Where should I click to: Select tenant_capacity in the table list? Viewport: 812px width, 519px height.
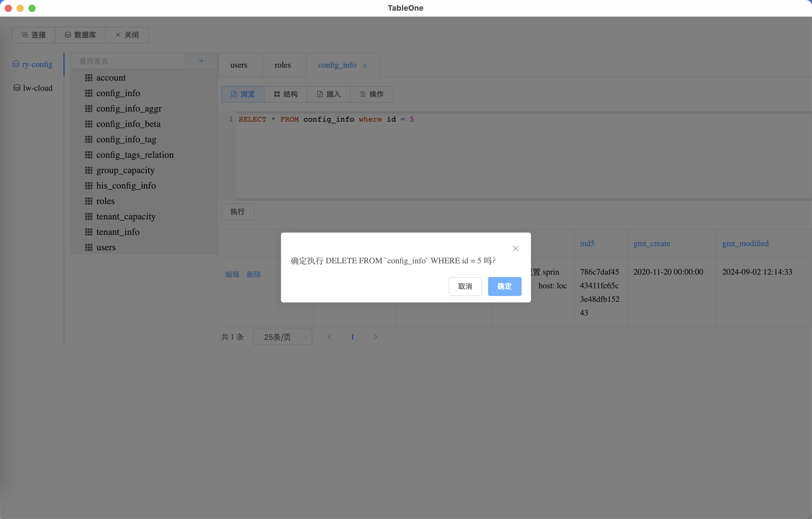click(x=126, y=216)
